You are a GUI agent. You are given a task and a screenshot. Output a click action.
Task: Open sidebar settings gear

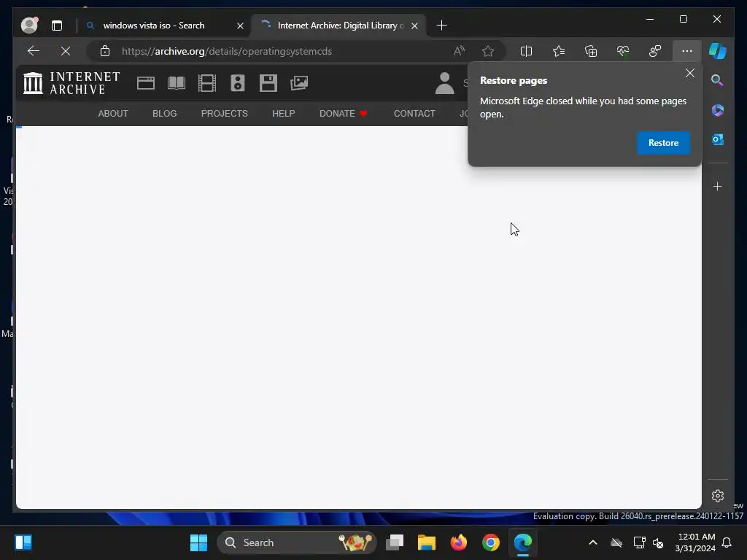[x=718, y=496]
